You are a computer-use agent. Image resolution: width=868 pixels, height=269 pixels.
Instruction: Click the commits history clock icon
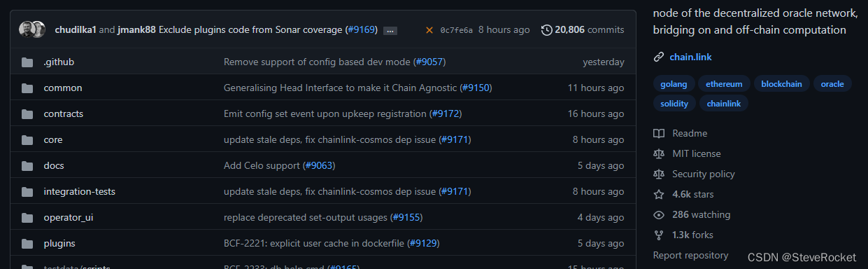pyautogui.click(x=546, y=30)
